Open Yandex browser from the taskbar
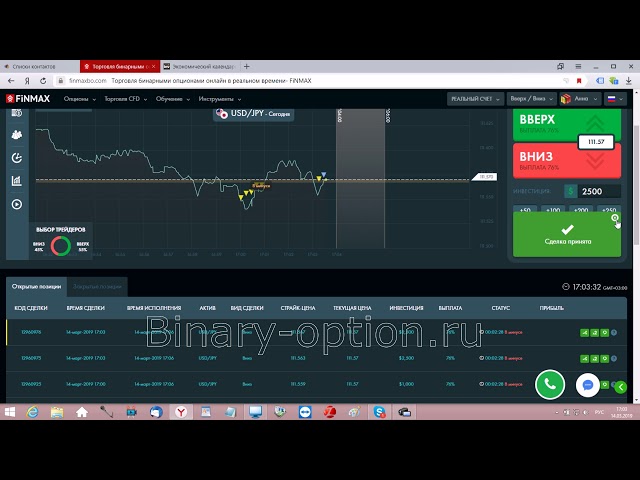 [x=183, y=411]
